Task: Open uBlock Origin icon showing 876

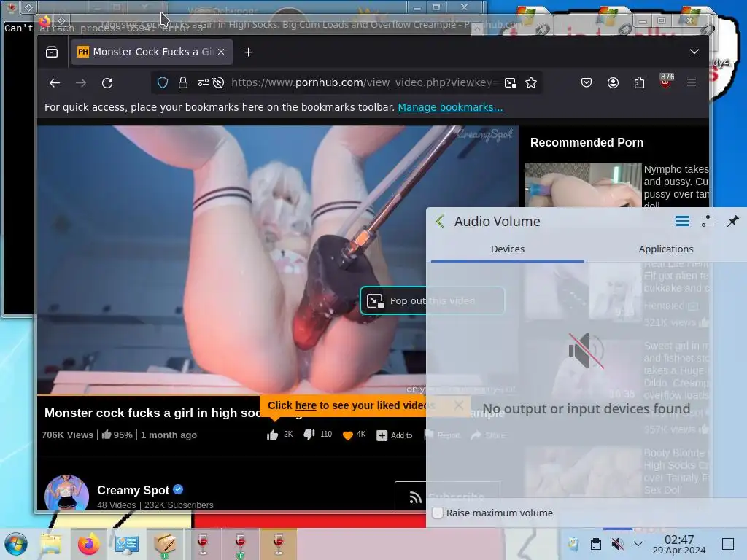Action: [666, 81]
